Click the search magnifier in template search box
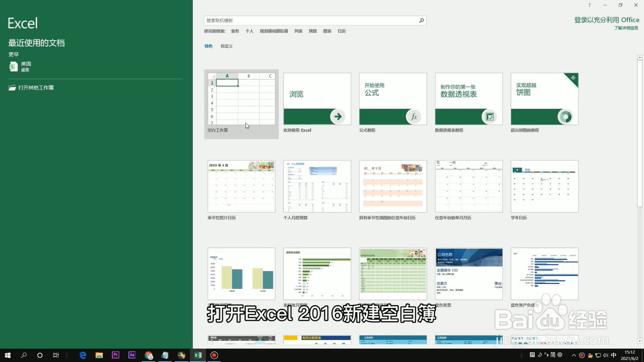This screenshot has width=644, height=362. (x=421, y=21)
